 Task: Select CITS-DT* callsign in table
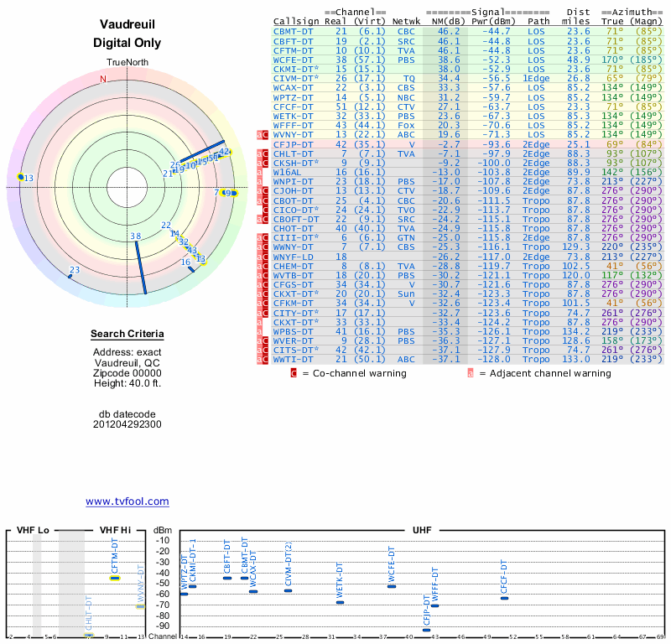[x=296, y=350]
